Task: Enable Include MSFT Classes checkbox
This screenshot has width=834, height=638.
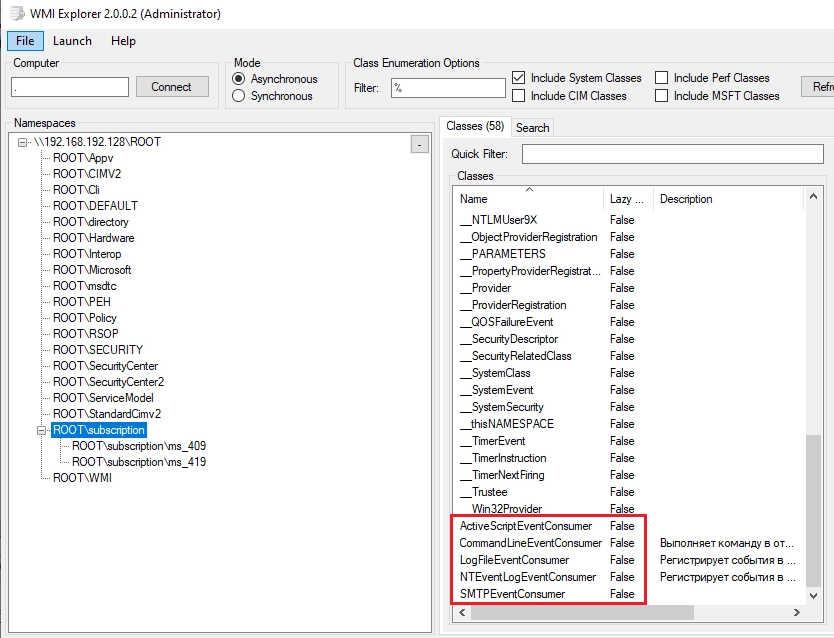Action: [662, 96]
